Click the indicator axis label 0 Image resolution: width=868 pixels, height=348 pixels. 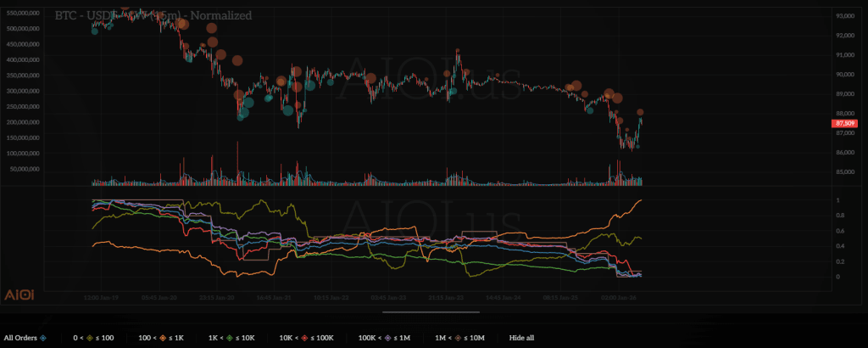[815, 277]
